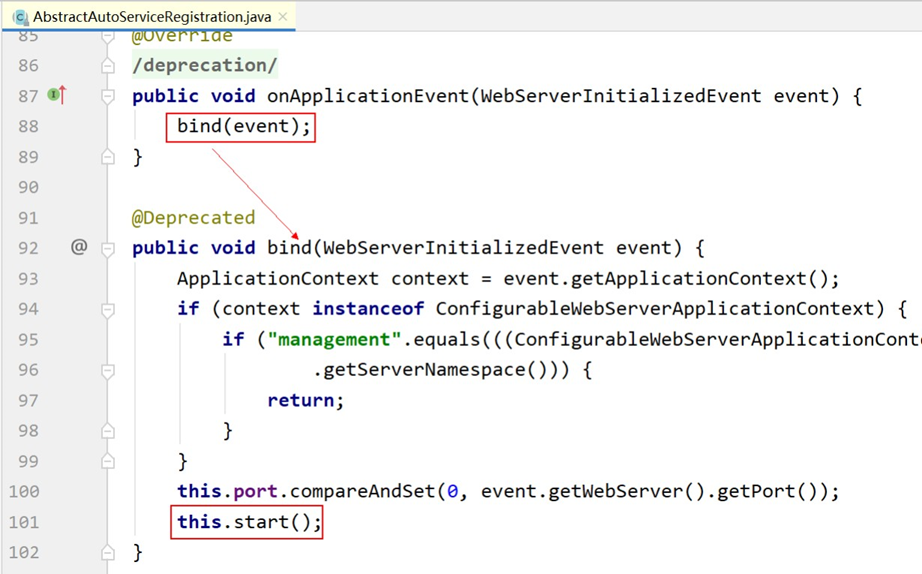Screen dimensions: 922x574
Task: Click the class icon on the file tab
Action: [x=21, y=17]
